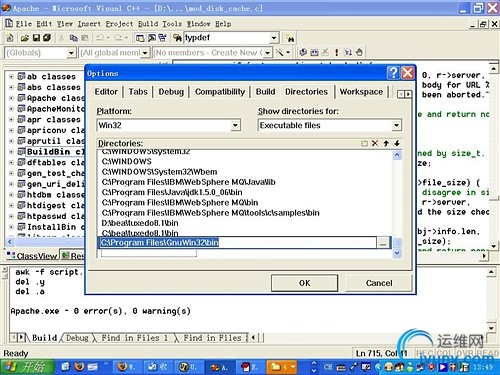This screenshot has height=375, width=500.
Task: Expand the BuildBin classes tree node
Action: coord(11,152)
